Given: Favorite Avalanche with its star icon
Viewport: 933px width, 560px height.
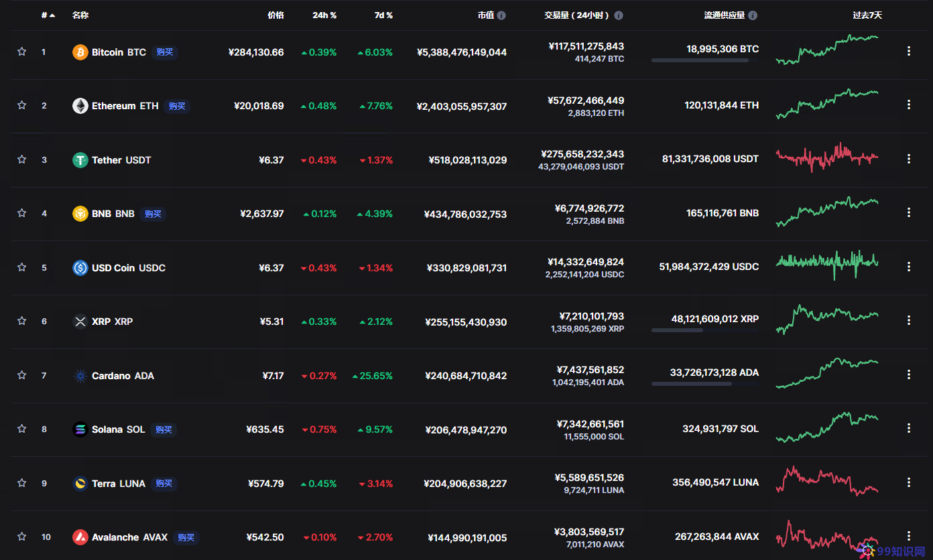Looking at the screenshot, I should pos(21,537).
